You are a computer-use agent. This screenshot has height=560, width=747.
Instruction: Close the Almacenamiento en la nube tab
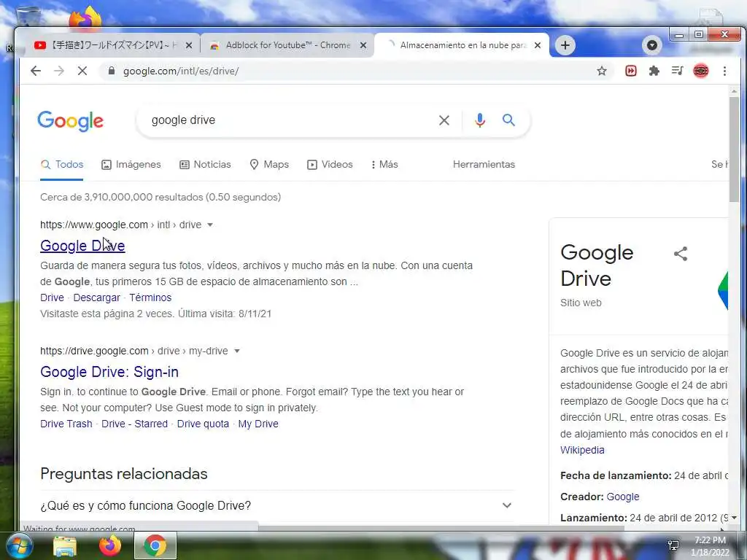[x=538, y=45]
